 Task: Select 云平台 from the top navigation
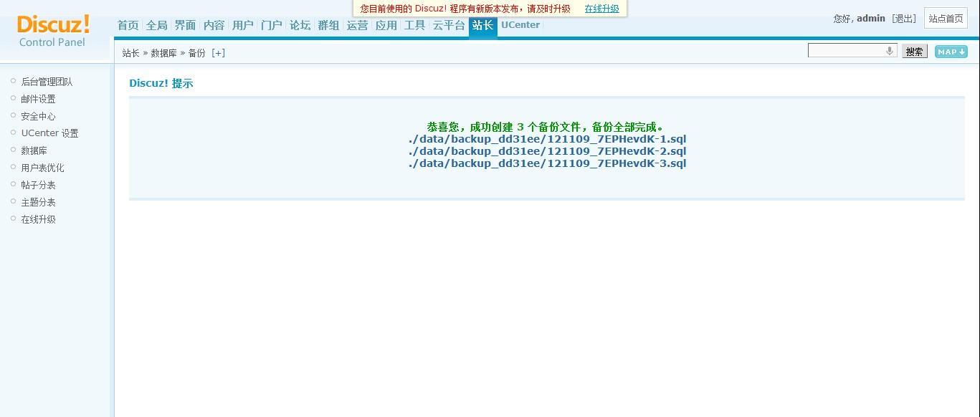(x=447, y=24)
